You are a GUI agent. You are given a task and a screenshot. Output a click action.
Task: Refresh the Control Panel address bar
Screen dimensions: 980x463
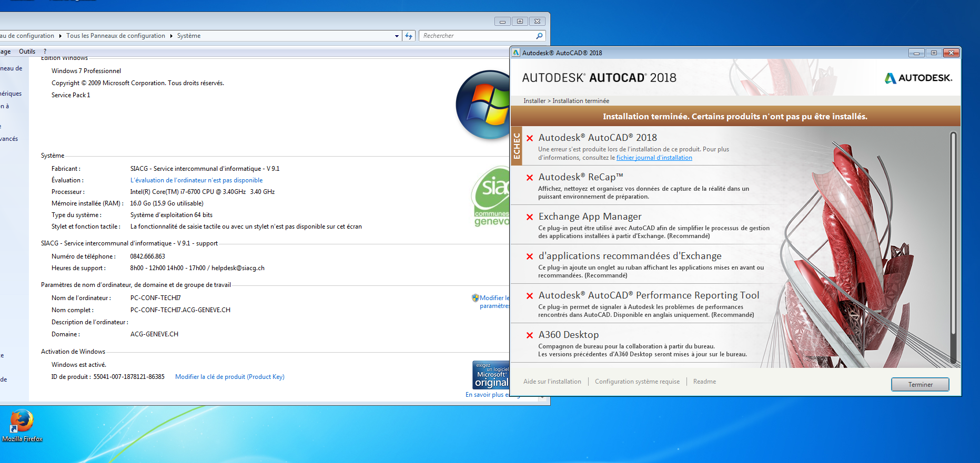(x=409, y=36)
